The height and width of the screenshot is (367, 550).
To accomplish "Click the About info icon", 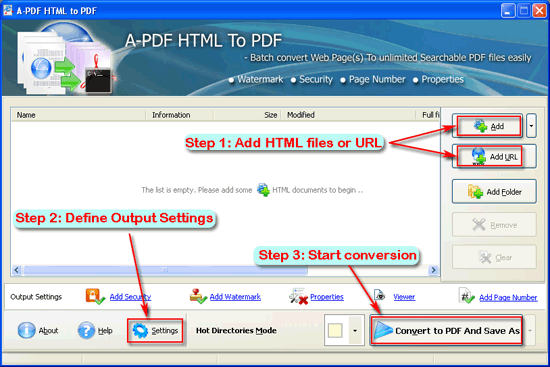I will click(26, 330).
